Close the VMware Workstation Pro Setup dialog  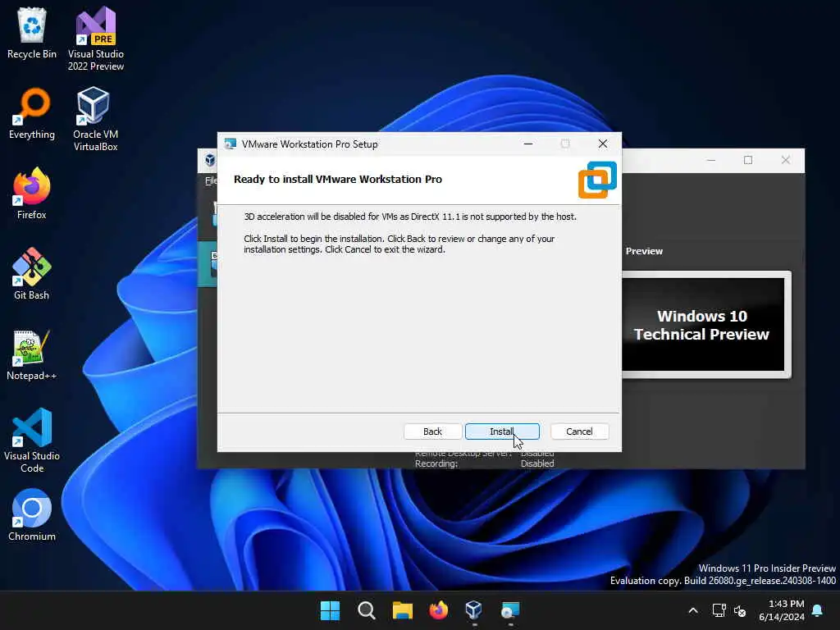pyautogui.click(x=603, y=144)
